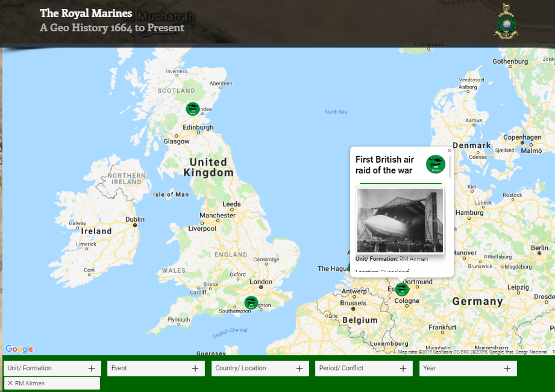Click the Brussels label on the map
555x392 pixels.
(x=353, y=303)
